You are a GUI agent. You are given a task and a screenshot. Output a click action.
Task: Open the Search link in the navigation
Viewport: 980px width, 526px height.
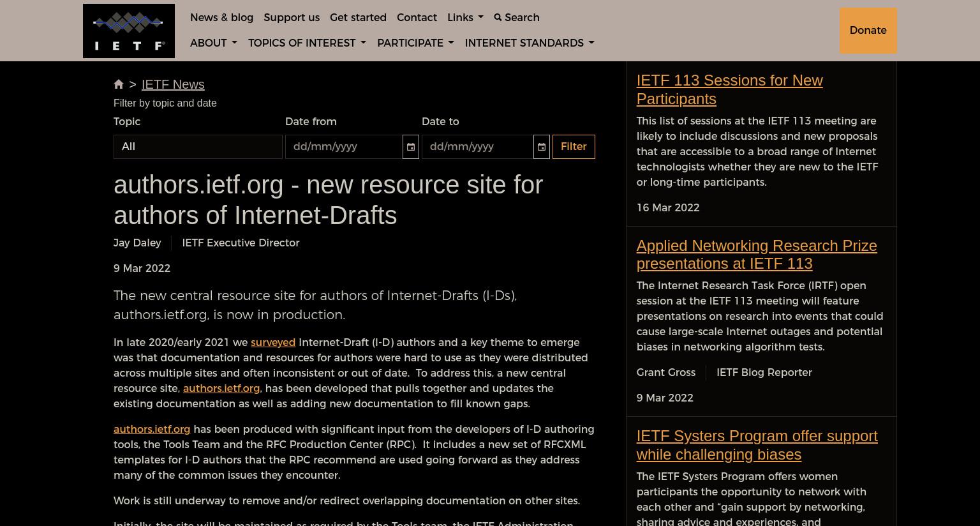517,17
